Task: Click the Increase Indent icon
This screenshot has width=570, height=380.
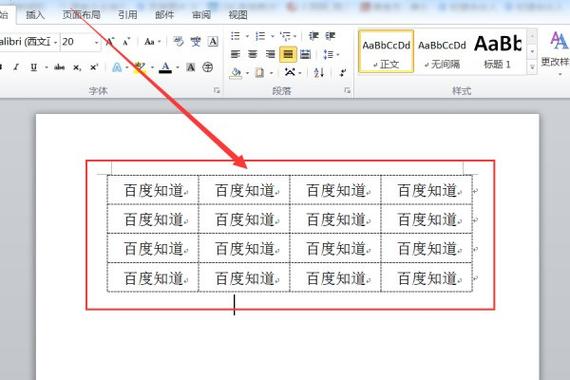Action: tap(330, 36)
